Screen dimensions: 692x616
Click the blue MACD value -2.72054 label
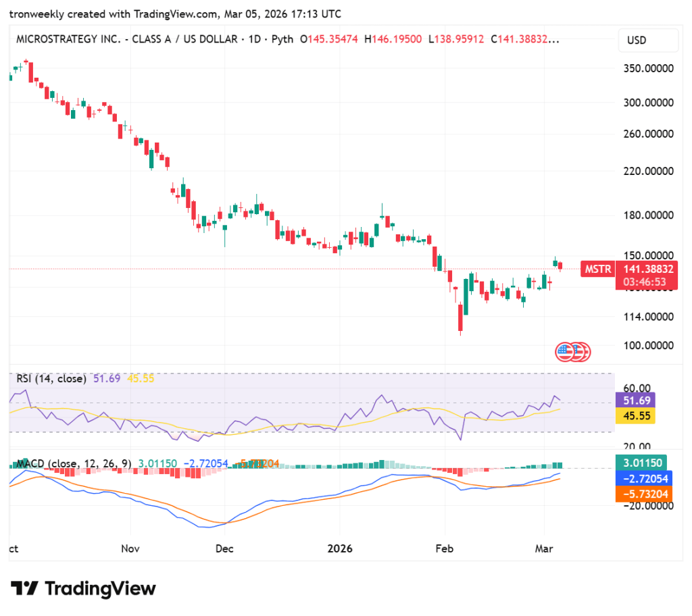coord(643,478)
